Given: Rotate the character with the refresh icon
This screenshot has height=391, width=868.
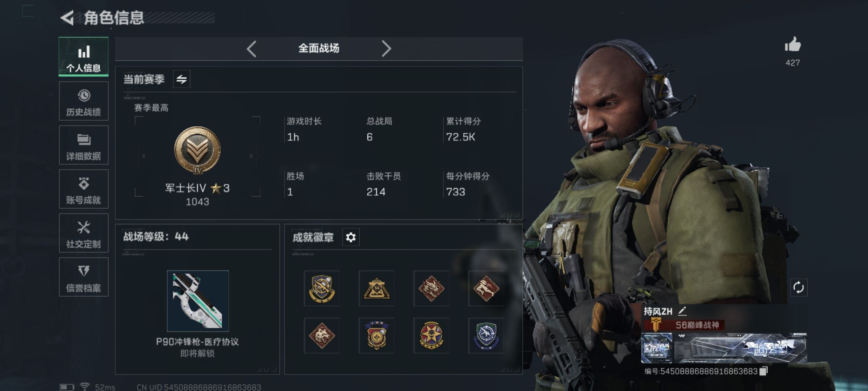Looking at the screenshot, I should tap(799, 288).
